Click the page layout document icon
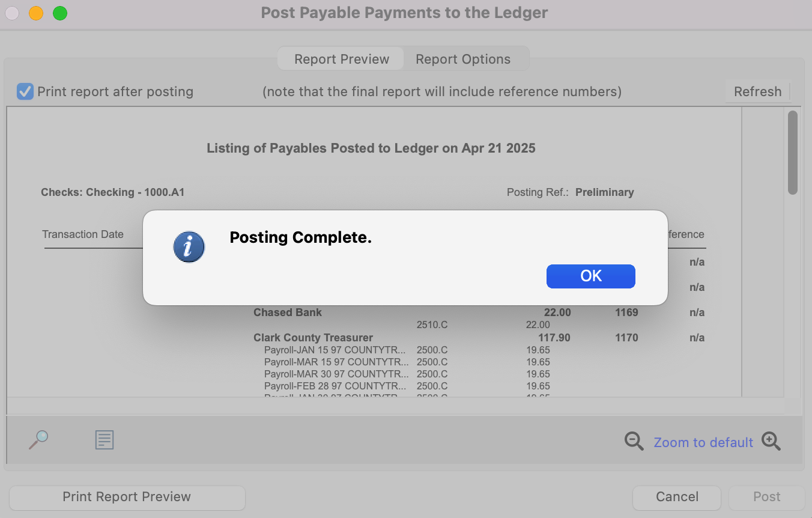 coord(105,440)
